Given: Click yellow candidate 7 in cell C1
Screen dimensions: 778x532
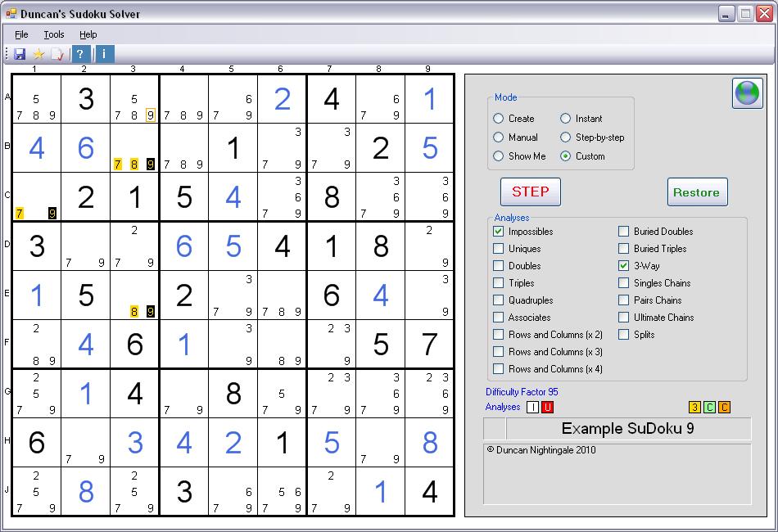Looking at the screenshot, I should pos(20,214).
